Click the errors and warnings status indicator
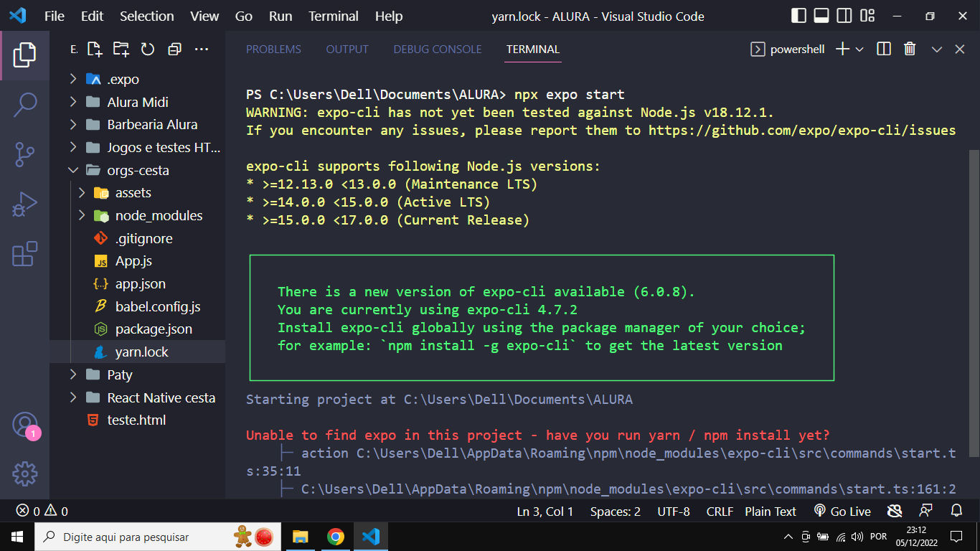This screenshot has width=980, height=551. pyautogui.click(x=42, y=512)
